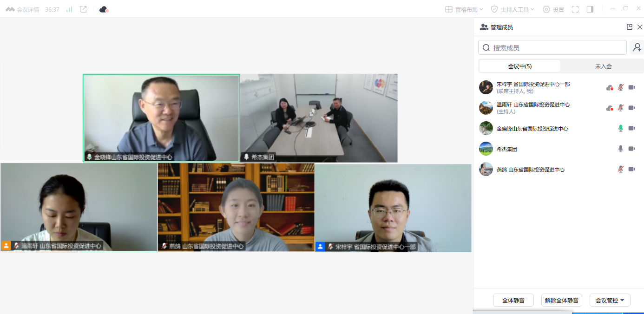Enter fullscreen mode icon

tap(575, 9)
